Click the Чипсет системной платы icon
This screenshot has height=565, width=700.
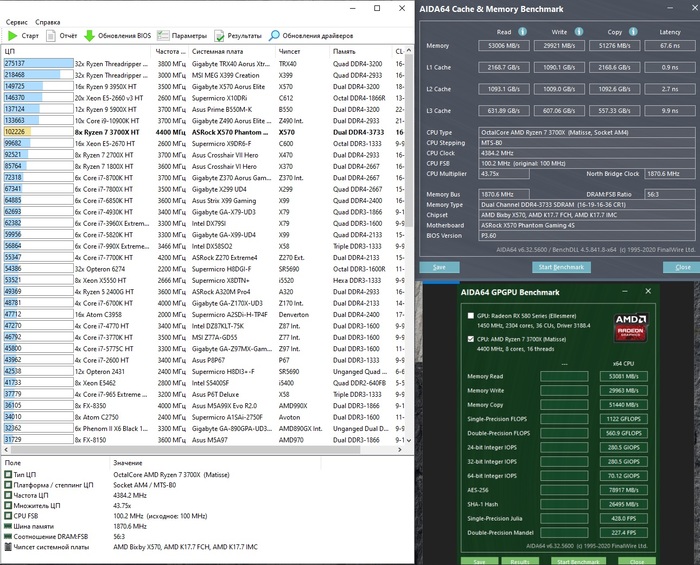(8, 547)
